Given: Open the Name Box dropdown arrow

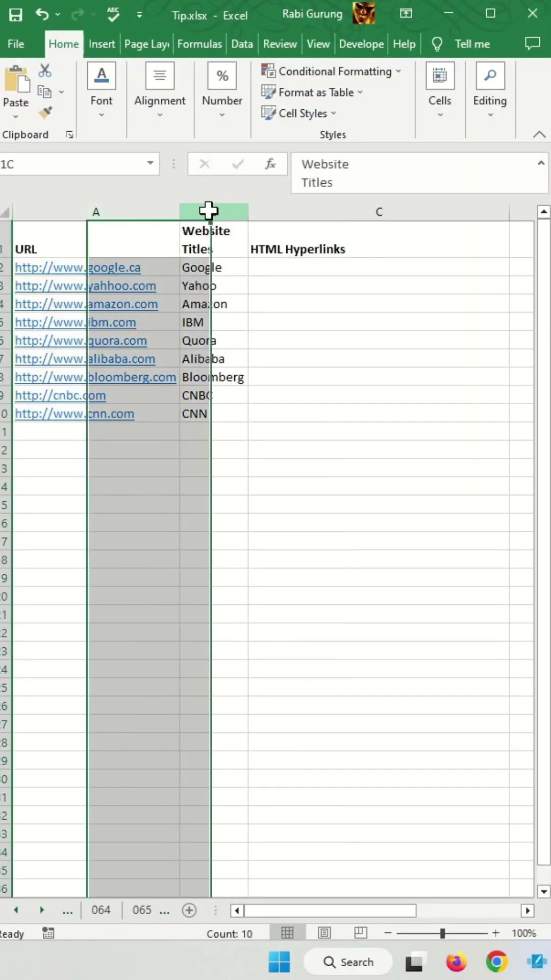Looking at the screenshot, I should 150,163.
